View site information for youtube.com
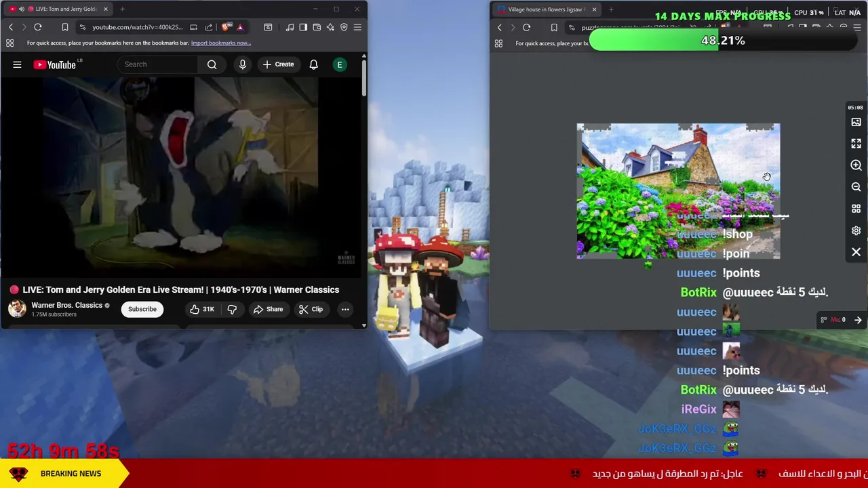The height and width of the screenshot is (488, 868). click(82, 27)
